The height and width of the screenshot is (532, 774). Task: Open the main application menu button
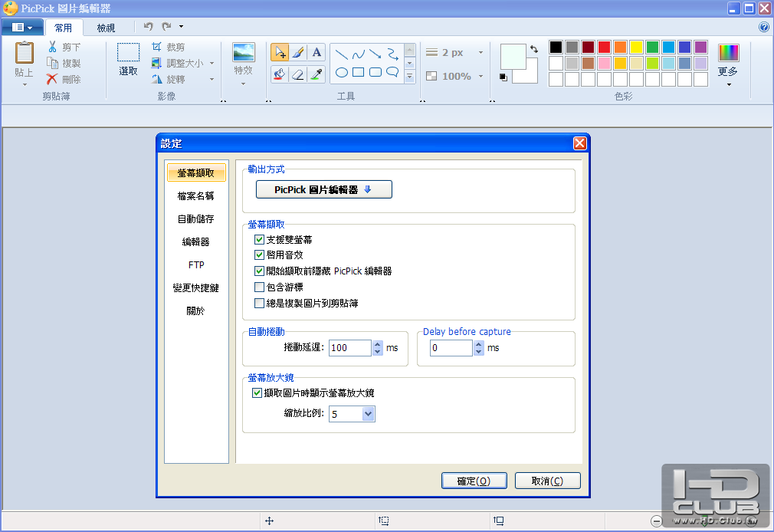[22, 27]
